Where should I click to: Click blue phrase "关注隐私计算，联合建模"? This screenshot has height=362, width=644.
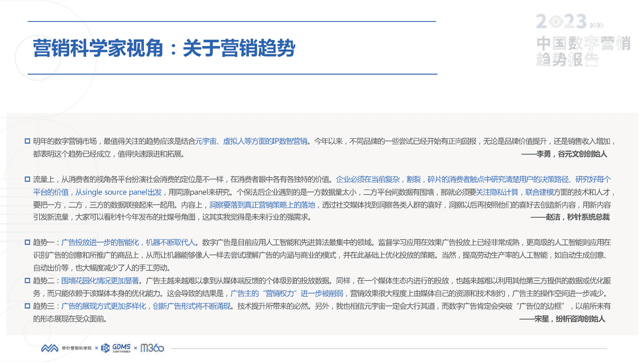(515, 192)
